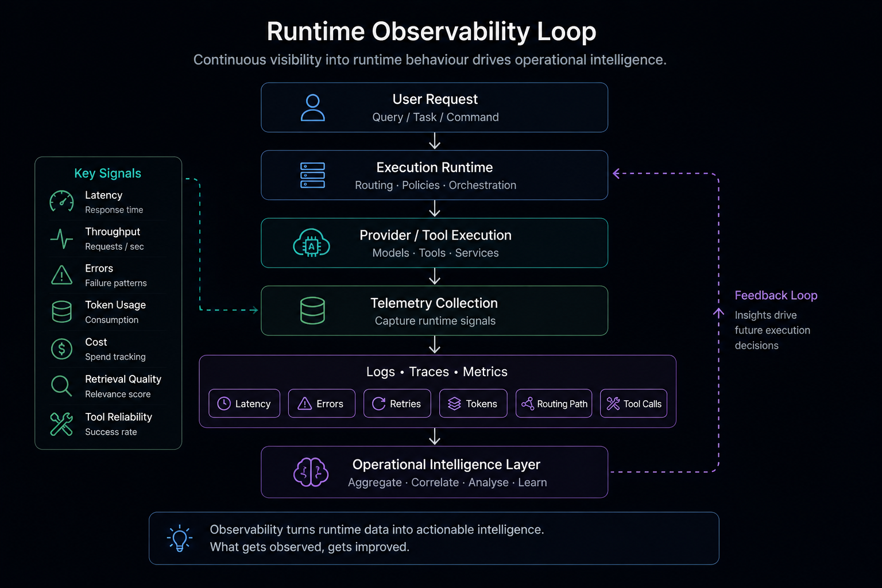Click 'What gets observed, gets improved.' line
The image size is (882, 588).
click(x=310, y=547)
